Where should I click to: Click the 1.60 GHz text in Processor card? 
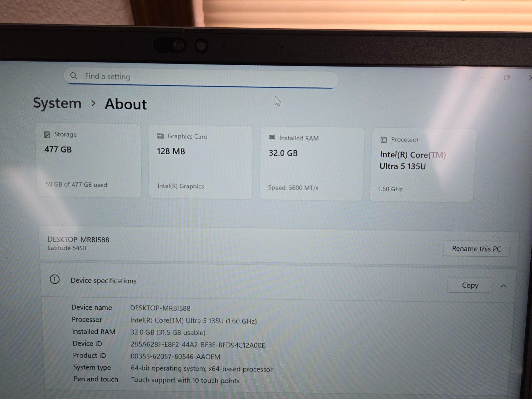click(390, 189)
